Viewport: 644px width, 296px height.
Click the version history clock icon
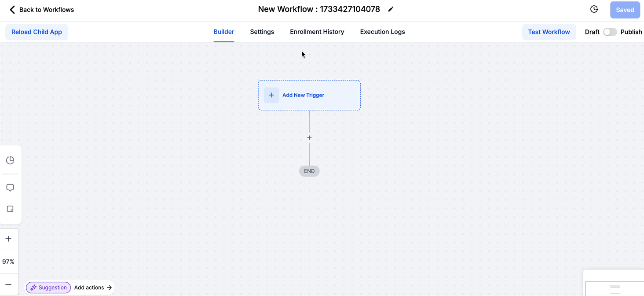(x=594, y=9)
